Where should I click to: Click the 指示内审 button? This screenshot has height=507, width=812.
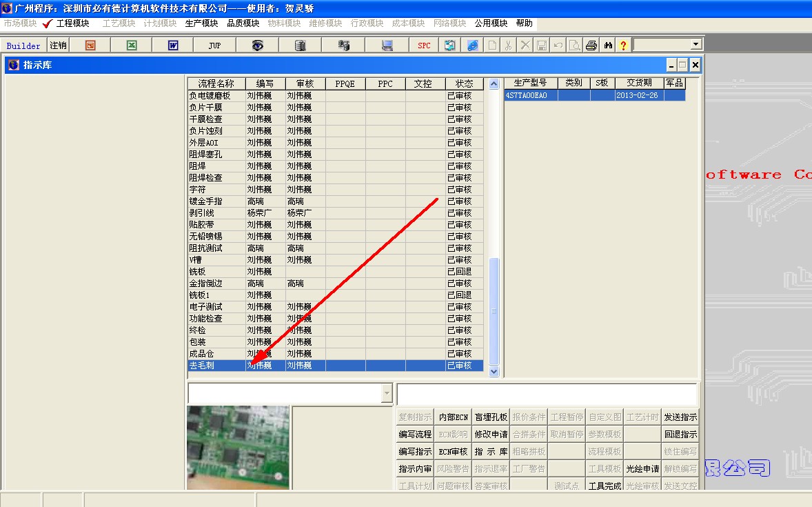point(415,468)
